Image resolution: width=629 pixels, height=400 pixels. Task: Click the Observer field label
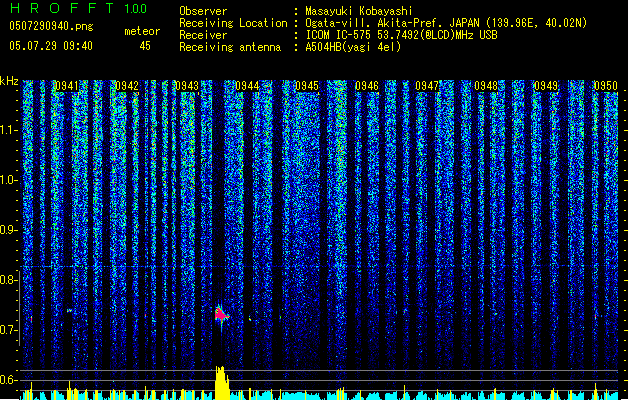(203, 11)
